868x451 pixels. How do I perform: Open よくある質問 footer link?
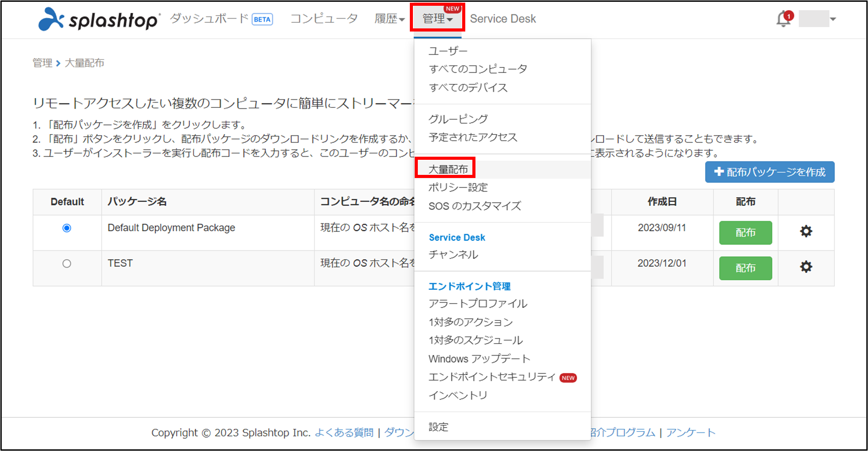pyautogui.click(x=344, y=432)
